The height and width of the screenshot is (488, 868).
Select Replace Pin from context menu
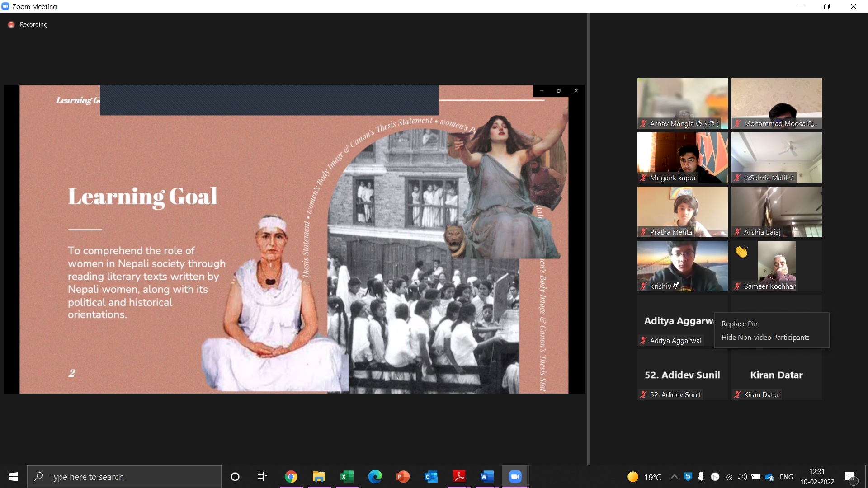tap(739, 324)
